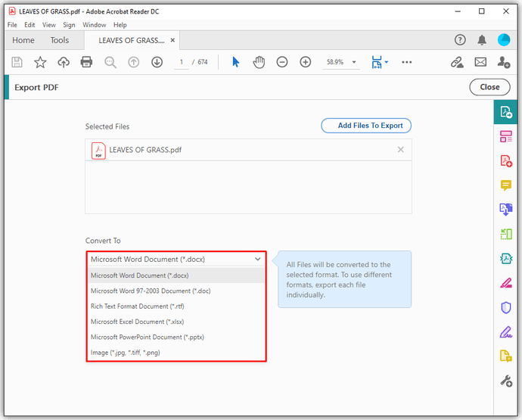522x420 pixels.
Task: Open the Edit menu
Action: [30, 25]
